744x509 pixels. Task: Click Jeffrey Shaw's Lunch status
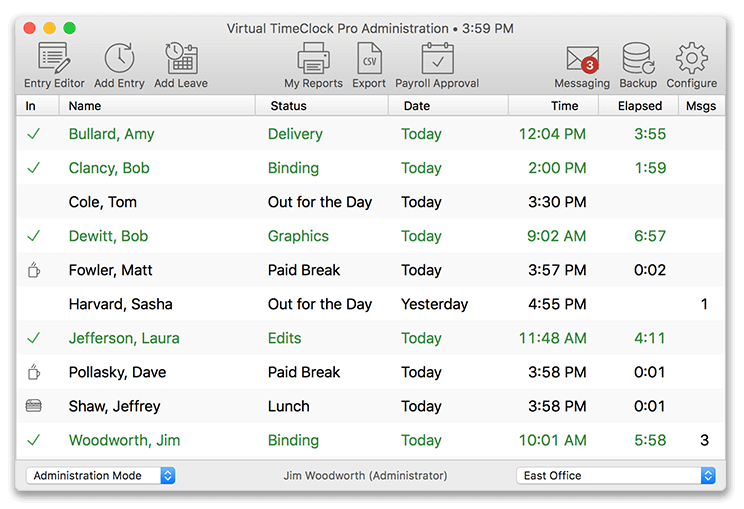pyautogui.click(x=288, y=406)
